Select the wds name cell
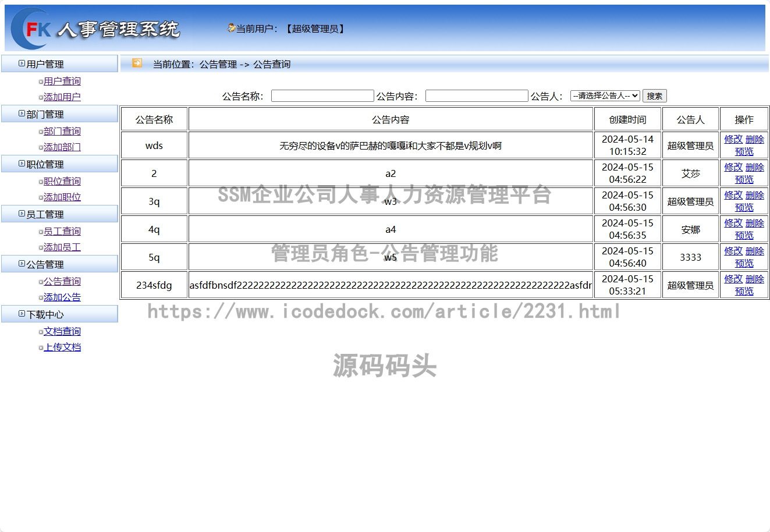Screen dimensions: 770x532 tap(154, 146)
